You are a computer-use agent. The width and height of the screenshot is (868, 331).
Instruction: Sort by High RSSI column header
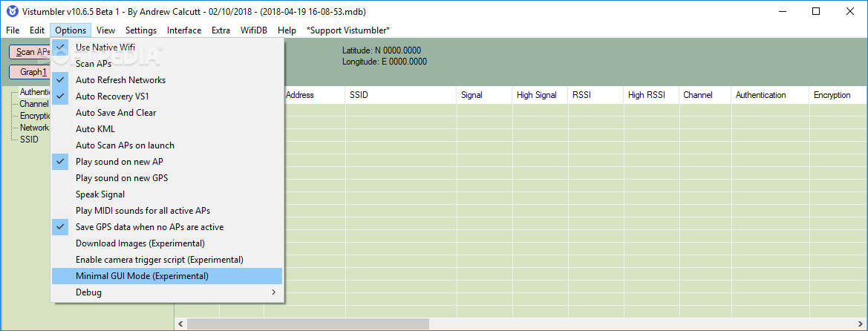pyautogui.click(x=651, y=95)
